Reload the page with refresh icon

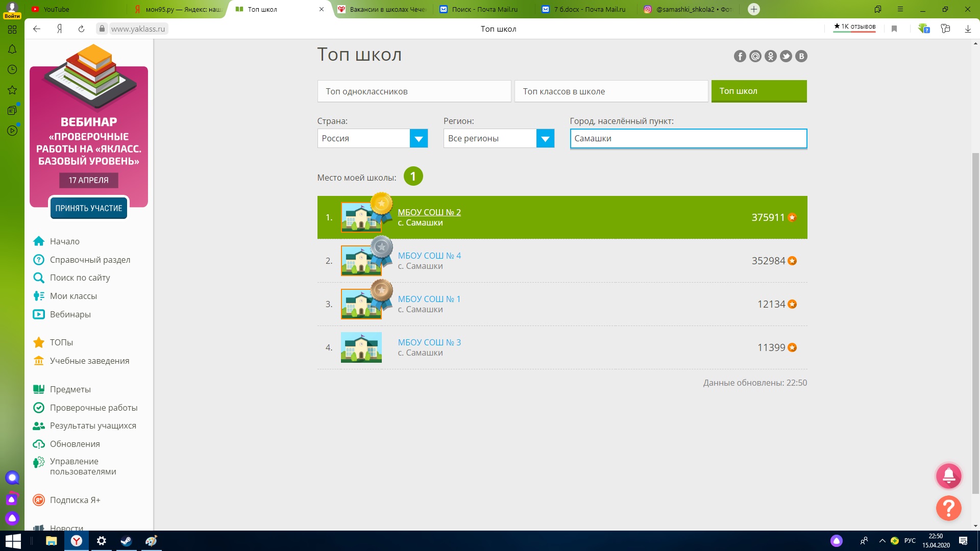[x=81, y=29]
